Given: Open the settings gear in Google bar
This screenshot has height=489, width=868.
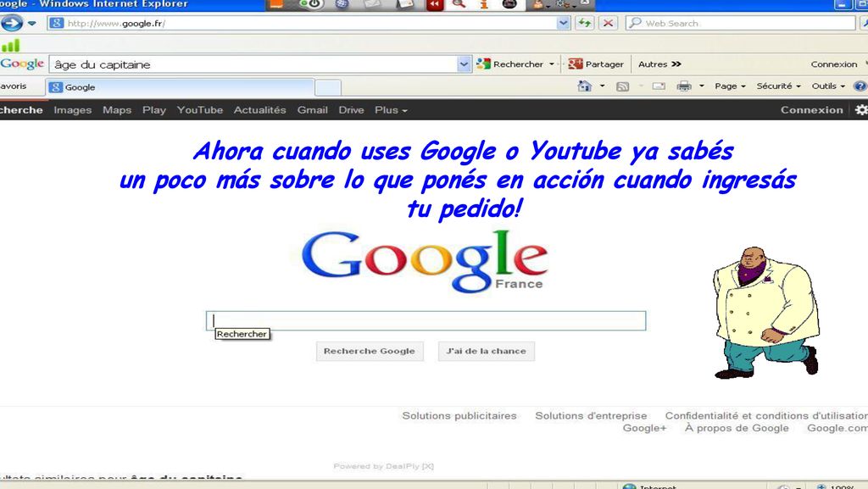Looking at the screenshot, I should pyautogui.click(x=861, y=110).
